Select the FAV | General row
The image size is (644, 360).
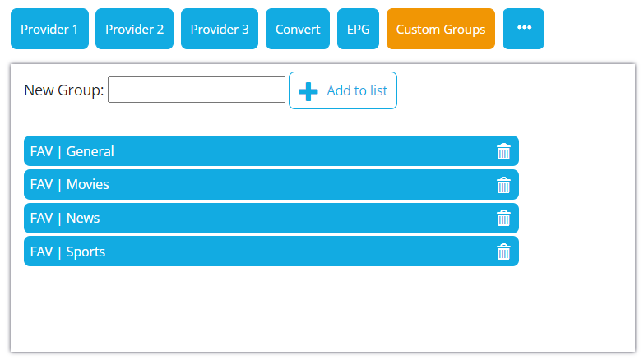(271, 151)
